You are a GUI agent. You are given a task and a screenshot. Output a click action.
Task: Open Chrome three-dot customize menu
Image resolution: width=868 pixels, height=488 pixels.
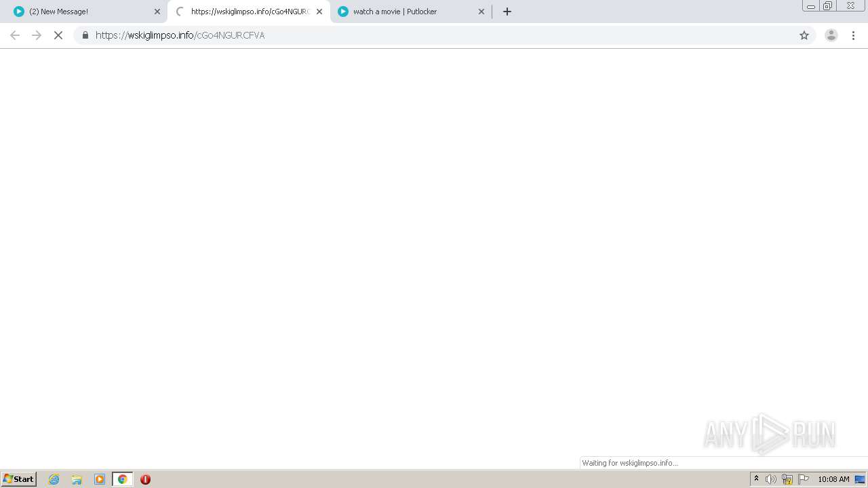(x=854, y=35)
